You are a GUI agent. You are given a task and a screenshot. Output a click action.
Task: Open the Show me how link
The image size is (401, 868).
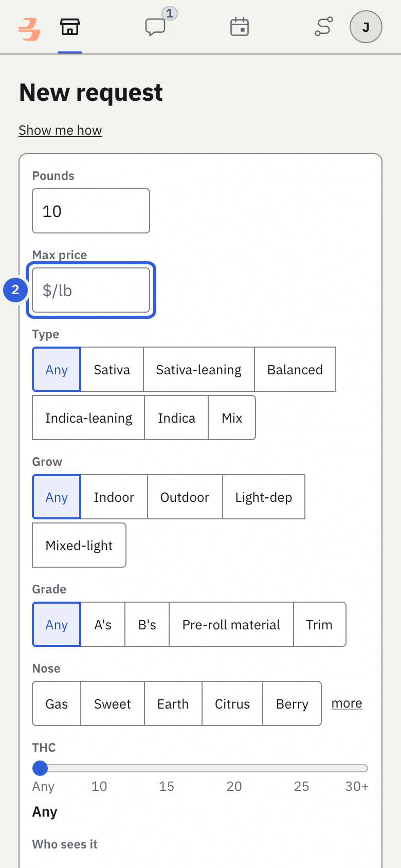[61, 130]
